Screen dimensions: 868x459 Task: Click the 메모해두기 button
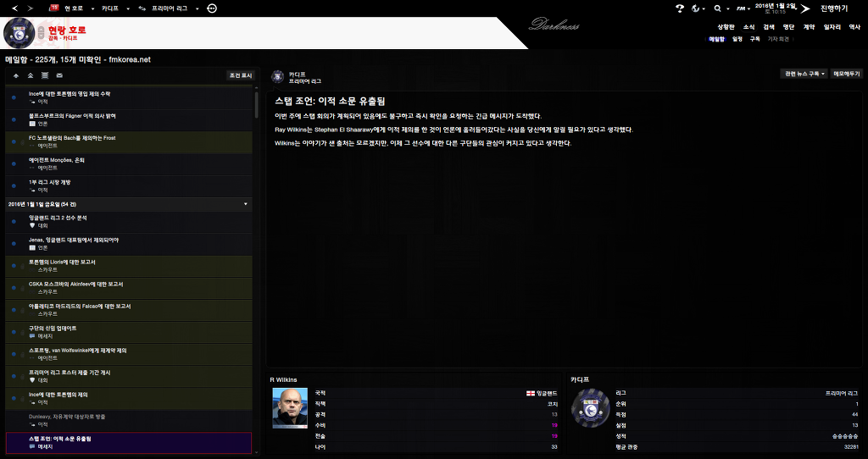click(x=847, y=74)
